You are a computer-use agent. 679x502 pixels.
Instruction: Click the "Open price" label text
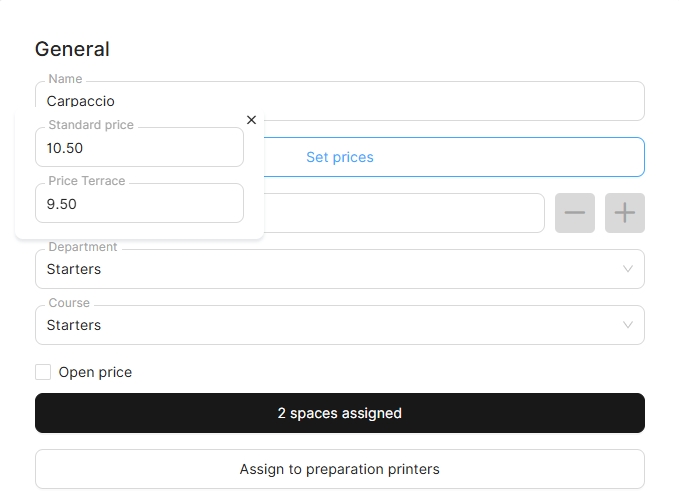95,372
